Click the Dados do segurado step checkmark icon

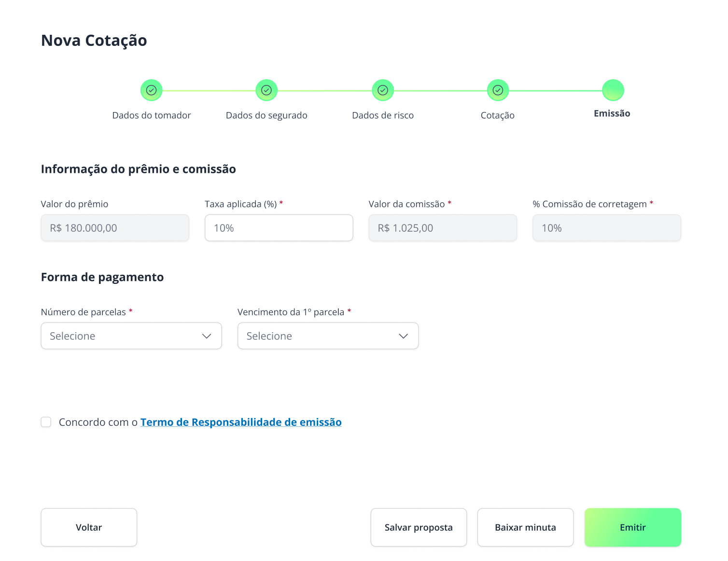tap(266, 90)
